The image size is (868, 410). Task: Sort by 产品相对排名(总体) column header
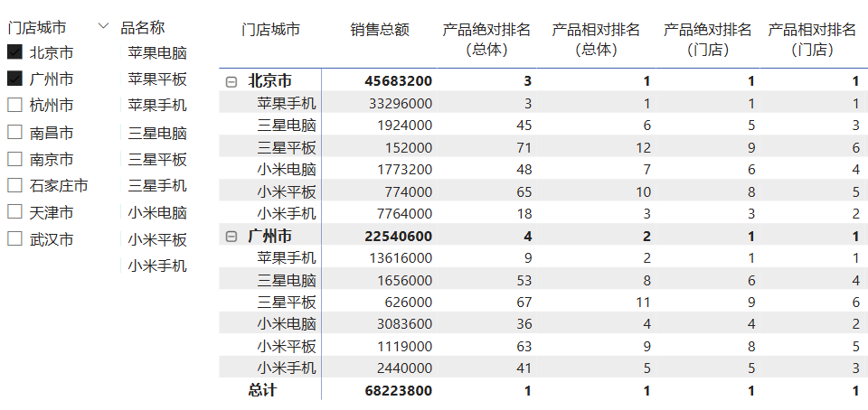[x=596, y=39]
